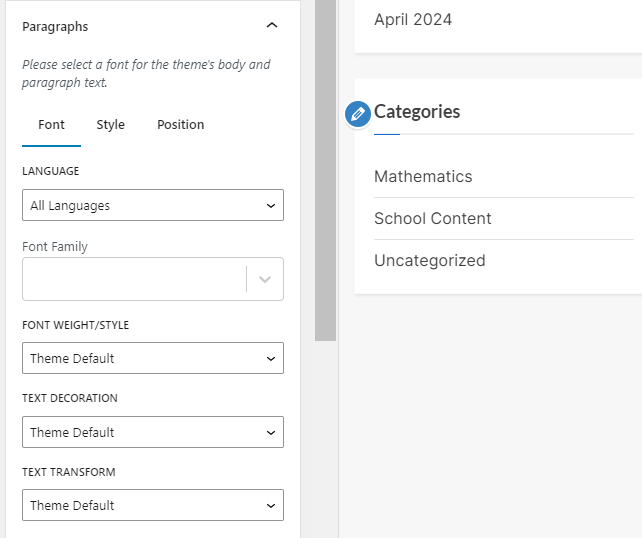Open the Mathematics category link

[x=423, y=177]
